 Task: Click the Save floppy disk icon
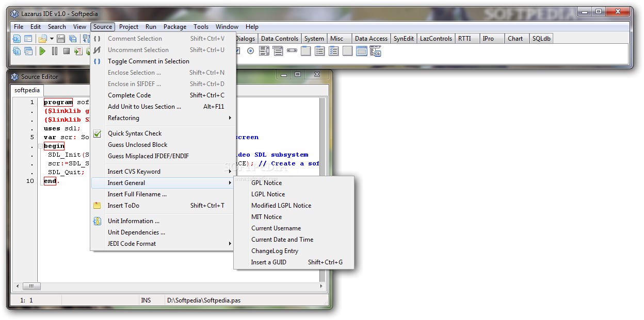click(x=61, y=39)
